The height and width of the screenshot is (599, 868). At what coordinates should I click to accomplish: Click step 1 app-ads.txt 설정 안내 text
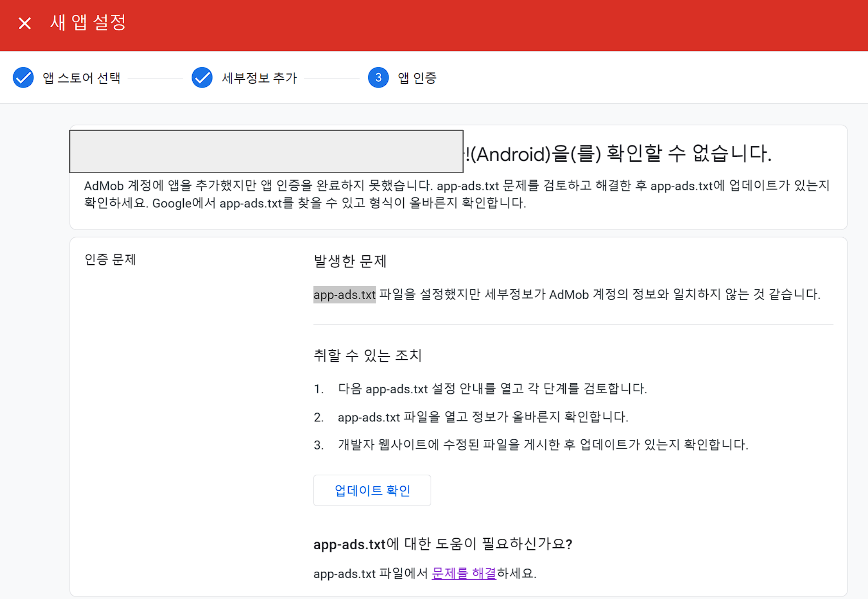coord(492,389)
